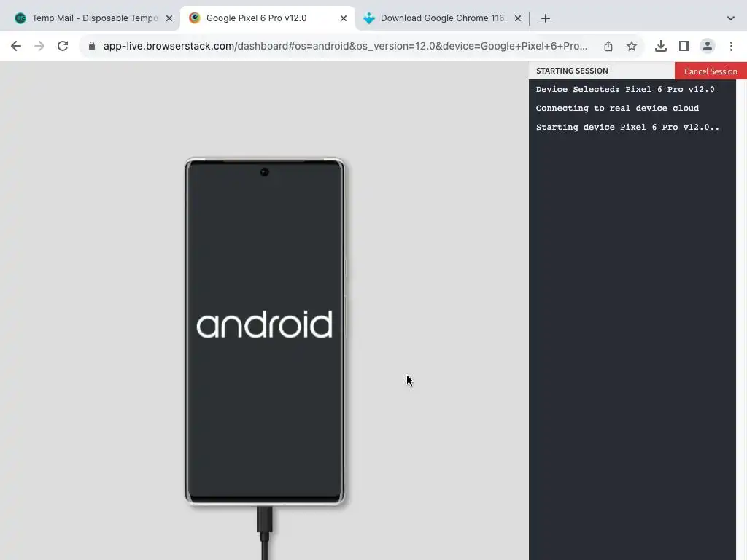Click the 'Device Selected: Pixel 6 Pro v12.0' log line
This screenshot has height=560, width=747.
tap(625, 89)
